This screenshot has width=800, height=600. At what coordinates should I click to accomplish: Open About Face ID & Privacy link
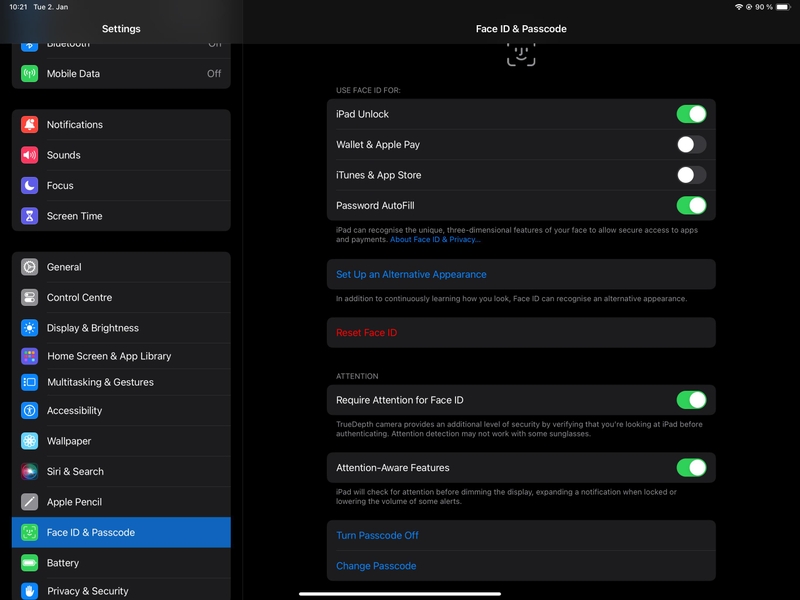[x=435, y=240]
